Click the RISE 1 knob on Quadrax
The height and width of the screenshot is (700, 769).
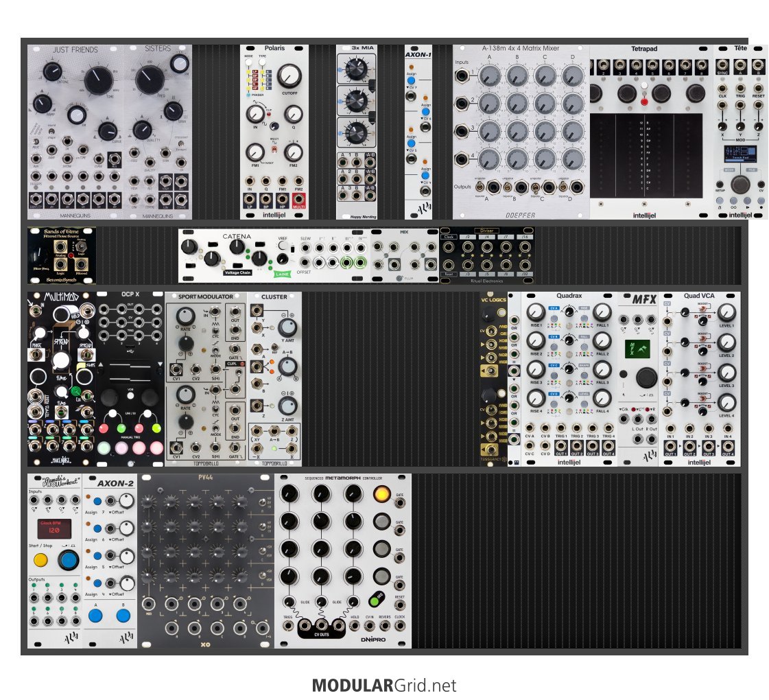[536, 312]
